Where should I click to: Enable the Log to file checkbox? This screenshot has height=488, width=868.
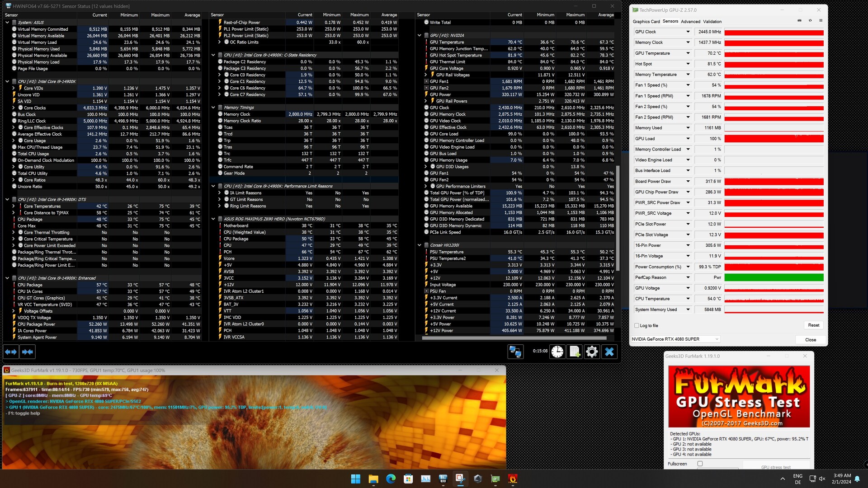637,325
